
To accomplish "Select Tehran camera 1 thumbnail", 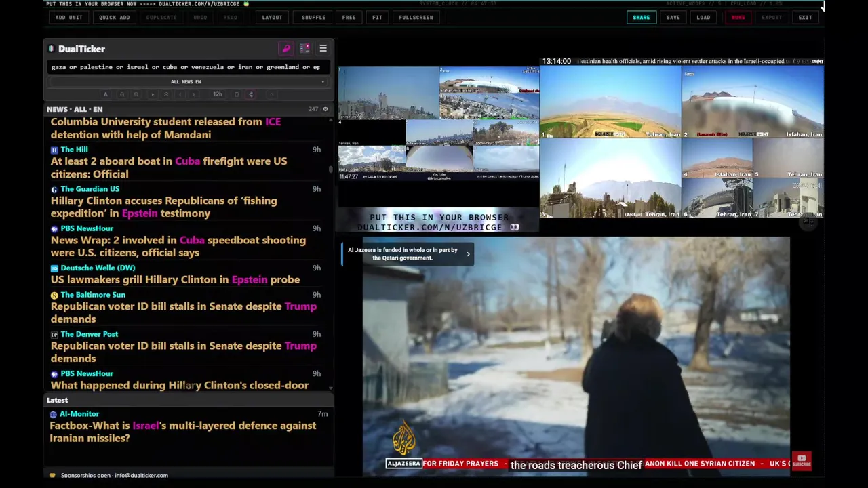I will (x=610, y=102).
